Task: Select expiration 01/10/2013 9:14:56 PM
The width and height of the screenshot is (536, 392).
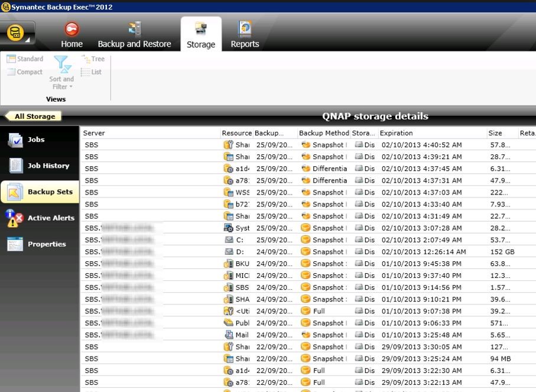Action: click(x=421, y=287)
